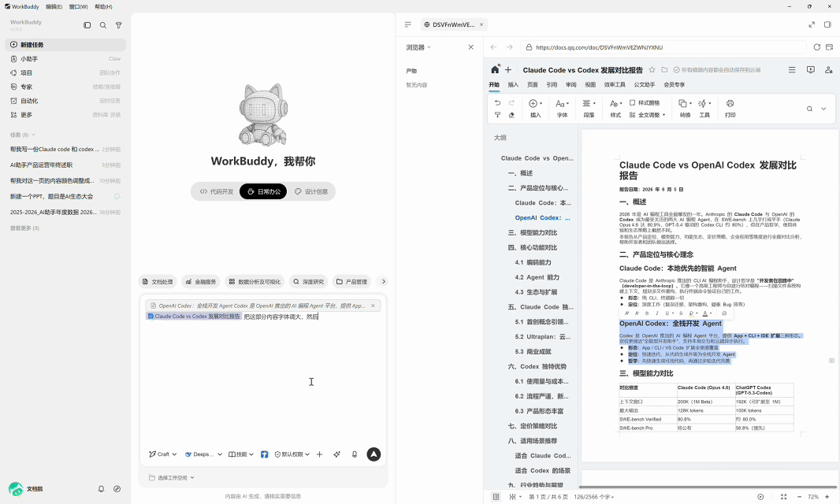Screen dimensions: 840x504
Task: Open share and permissions person icon
Action: pyautogui.click(x=828, y=69)
